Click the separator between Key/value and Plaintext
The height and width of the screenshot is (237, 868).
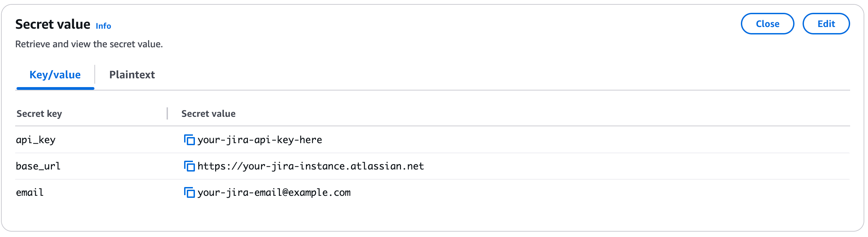[x=95, y=74]
